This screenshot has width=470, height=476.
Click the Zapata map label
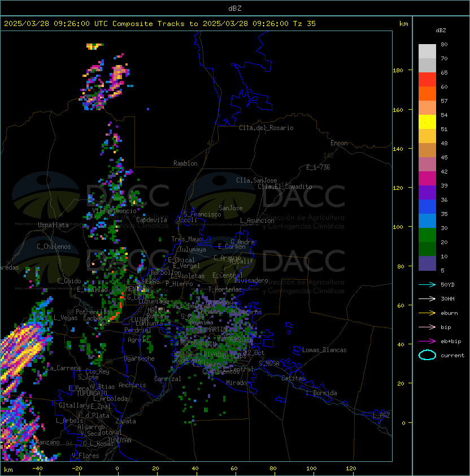click(125, 421)
